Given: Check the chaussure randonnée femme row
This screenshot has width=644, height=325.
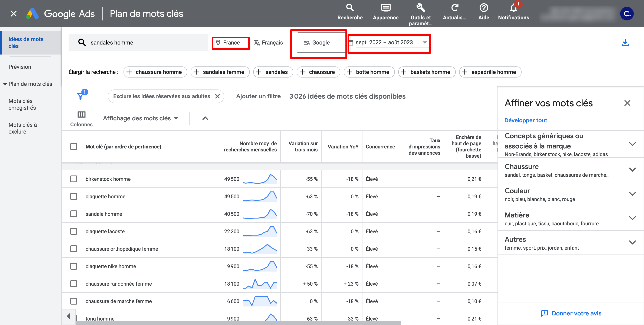Looking at the screenshot, I should (x=73, y=284).
